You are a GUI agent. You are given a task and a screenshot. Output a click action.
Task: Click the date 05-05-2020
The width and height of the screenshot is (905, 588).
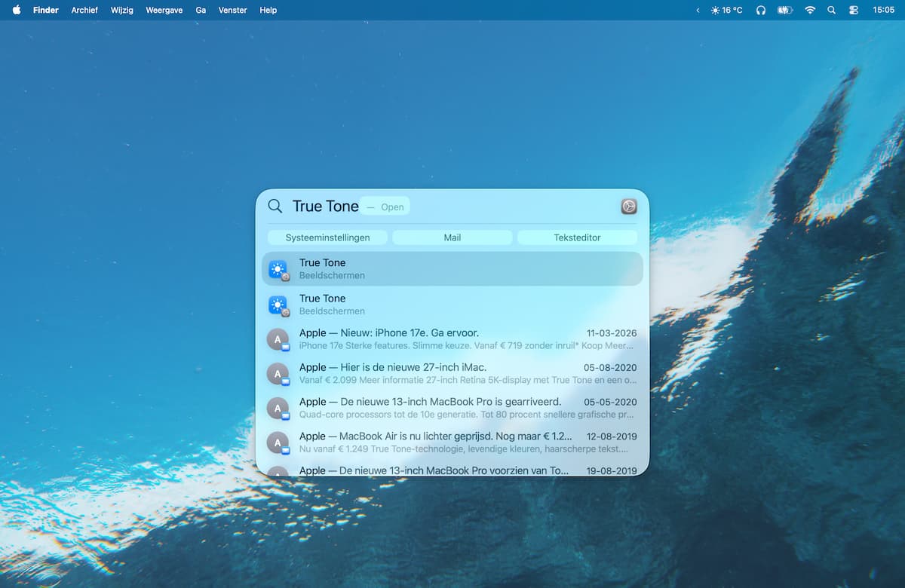tap(610, 402)
